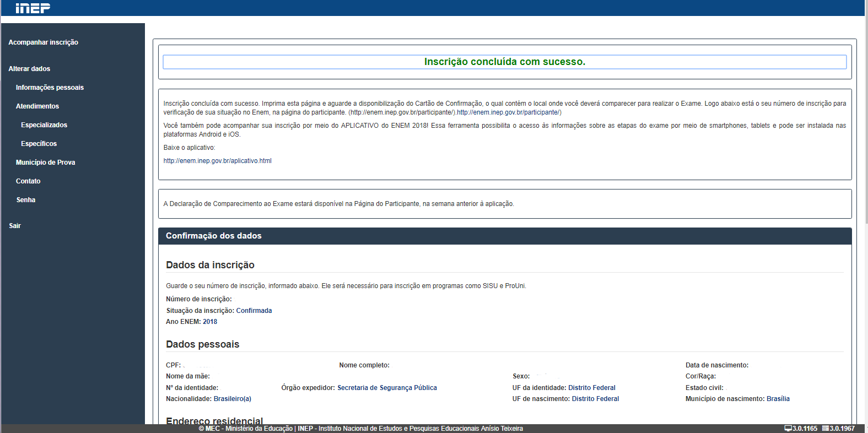Click 'UF de nascimento: Distrito Federal' text

566,399
